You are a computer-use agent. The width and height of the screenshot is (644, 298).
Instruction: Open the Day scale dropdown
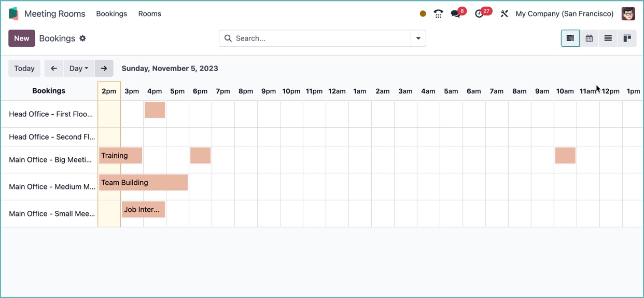79,69
